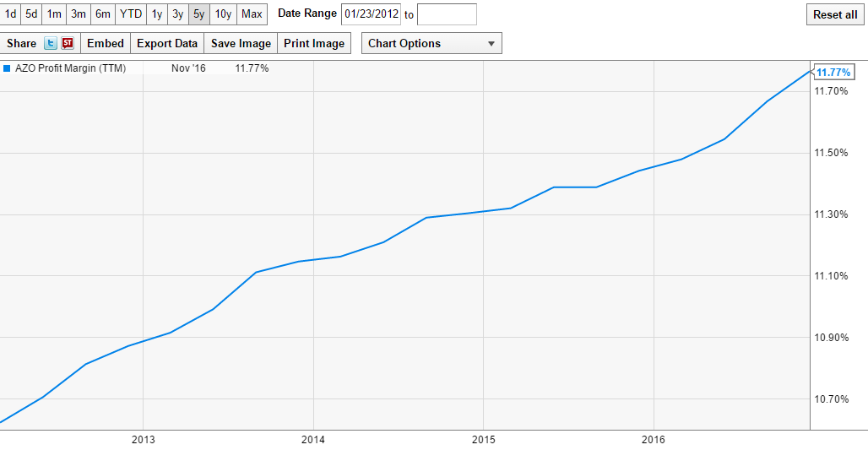Select the 5d time range
Screen dimensions: 868x450
tap(31, 14)
